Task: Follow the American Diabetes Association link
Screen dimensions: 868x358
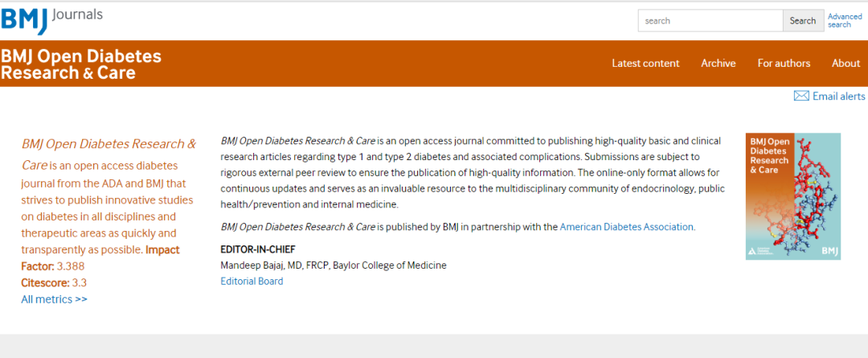Action: [x=626, y=227]
